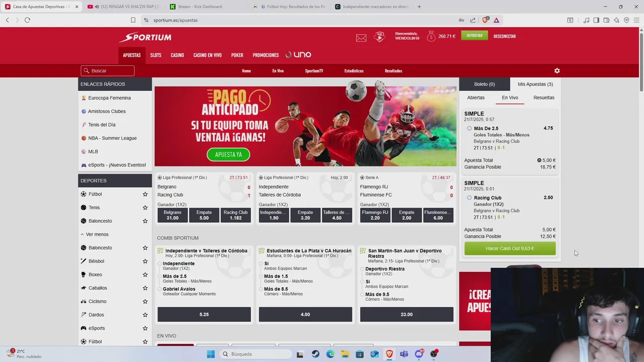Click APUESTA YA on the banner
This screenshot has height=362, width=644.
[228, 154]
